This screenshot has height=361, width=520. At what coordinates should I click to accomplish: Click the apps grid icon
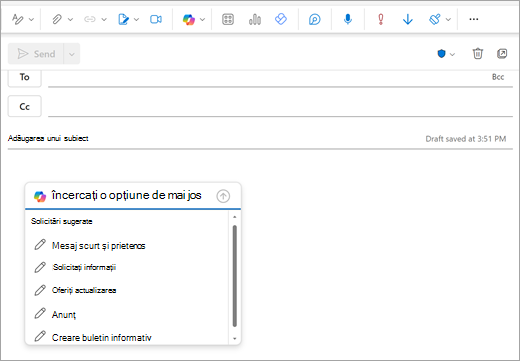(x=228, y=19)
